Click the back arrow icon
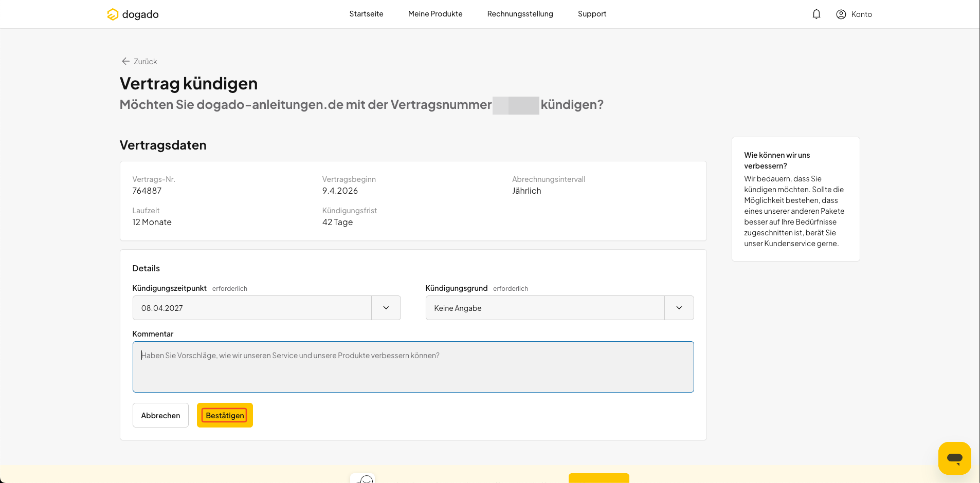Image resolution: width=980 pixels, height=483 pixels. pos(125,61)
